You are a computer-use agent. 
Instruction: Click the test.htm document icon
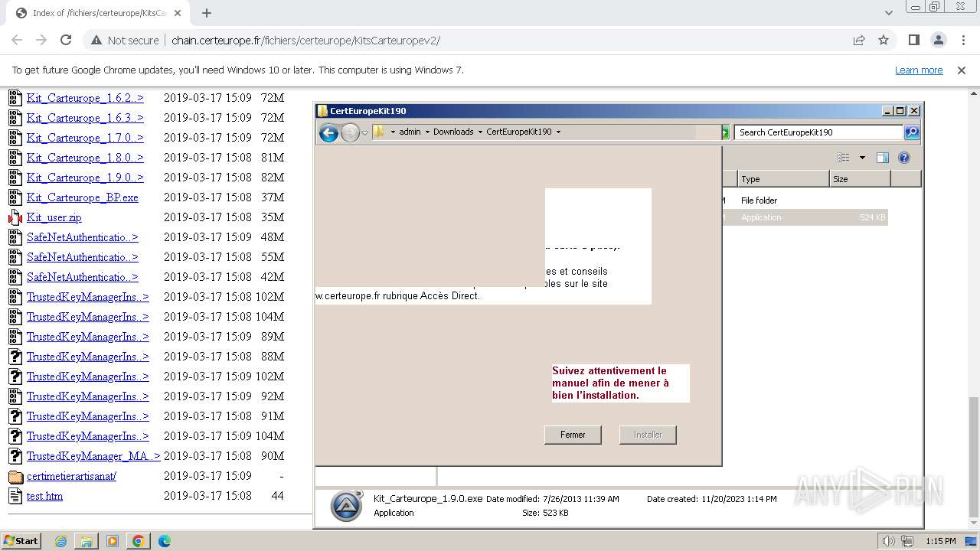[15, 496]
